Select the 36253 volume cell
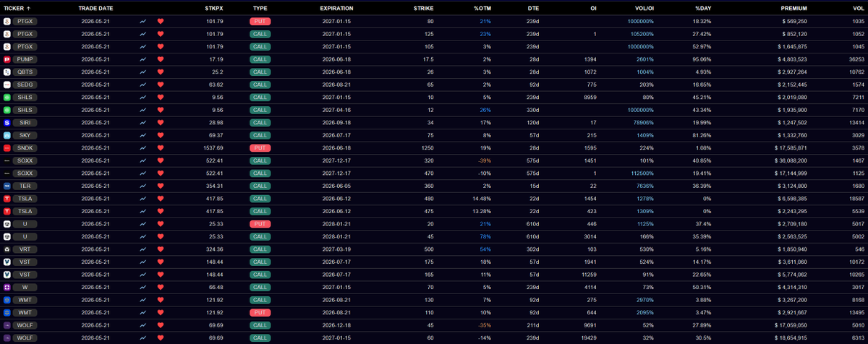The image size is (868, 344). [855, 59]
